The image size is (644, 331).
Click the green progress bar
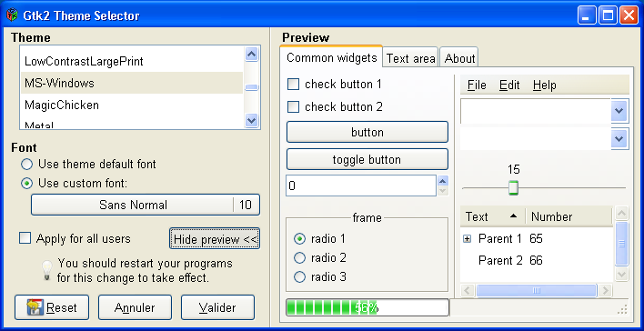tap(367, 307)
